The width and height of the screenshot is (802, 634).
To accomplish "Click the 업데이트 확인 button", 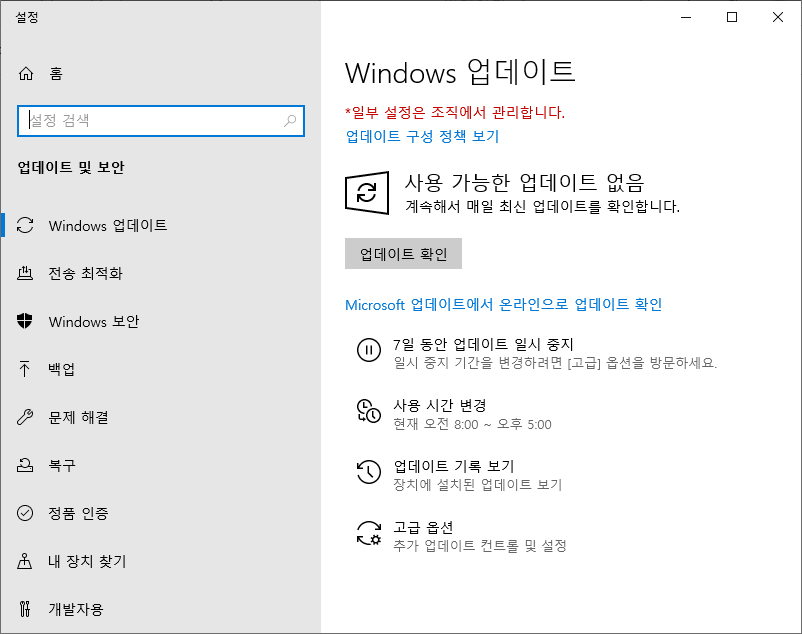I will pyautogui.click(x=403, y=254).
